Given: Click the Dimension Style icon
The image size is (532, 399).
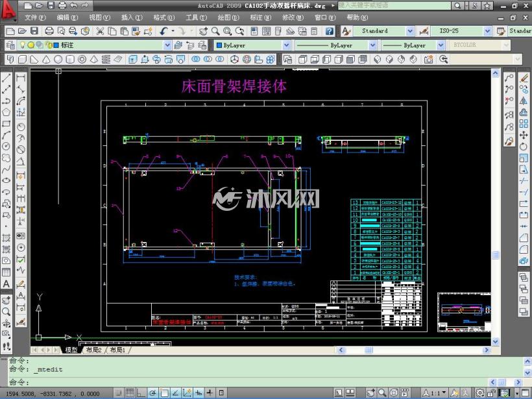Looking at the screenshot, I should [424, 31].
